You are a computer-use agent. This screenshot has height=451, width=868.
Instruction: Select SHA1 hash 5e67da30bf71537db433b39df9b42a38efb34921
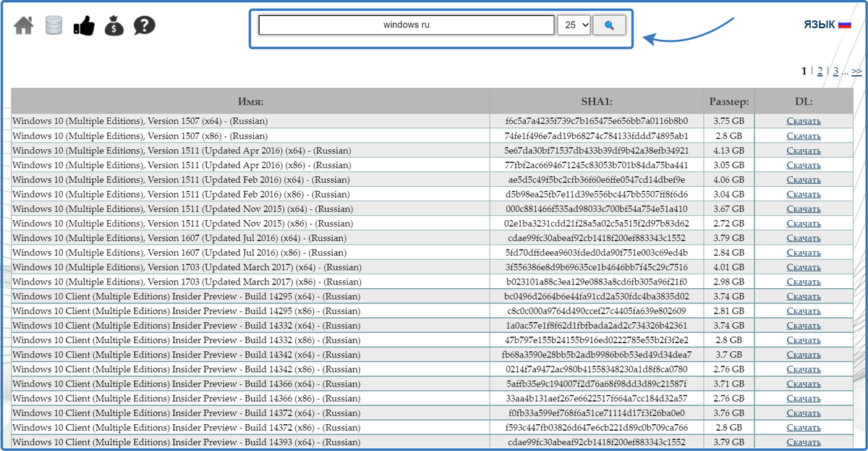[x=597, y=151]
